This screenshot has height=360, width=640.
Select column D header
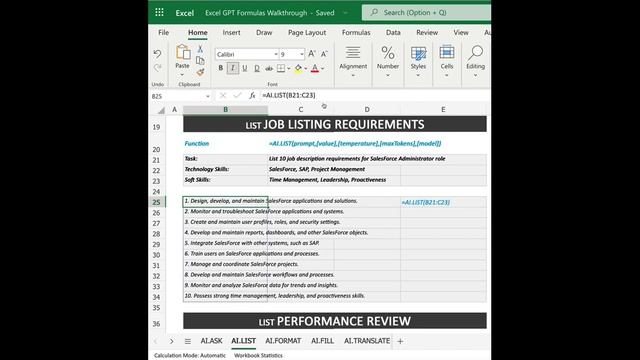(367, 109)
